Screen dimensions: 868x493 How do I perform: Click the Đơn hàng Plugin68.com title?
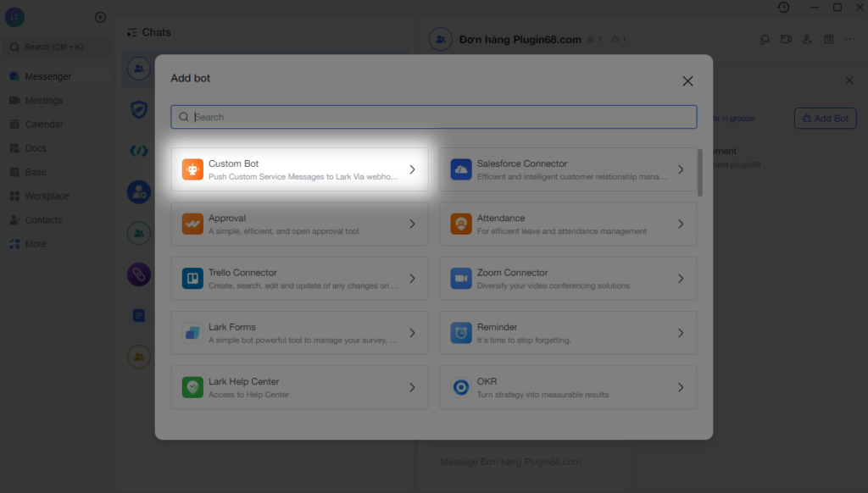520,40
